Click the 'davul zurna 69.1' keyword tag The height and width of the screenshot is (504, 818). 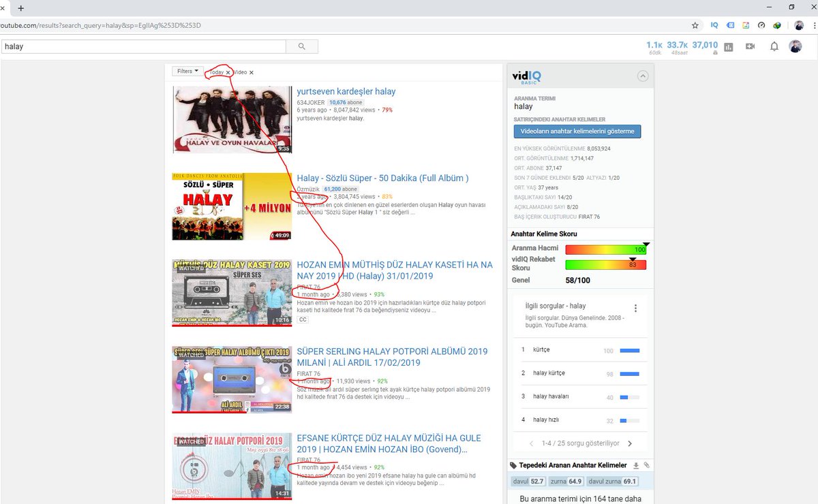[612, 482]
